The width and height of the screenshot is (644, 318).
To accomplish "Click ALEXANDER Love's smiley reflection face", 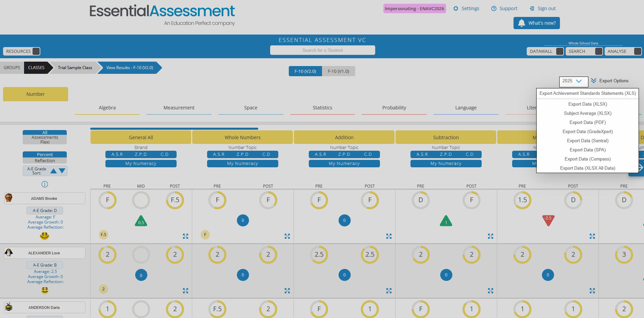I will click(45, 290).
